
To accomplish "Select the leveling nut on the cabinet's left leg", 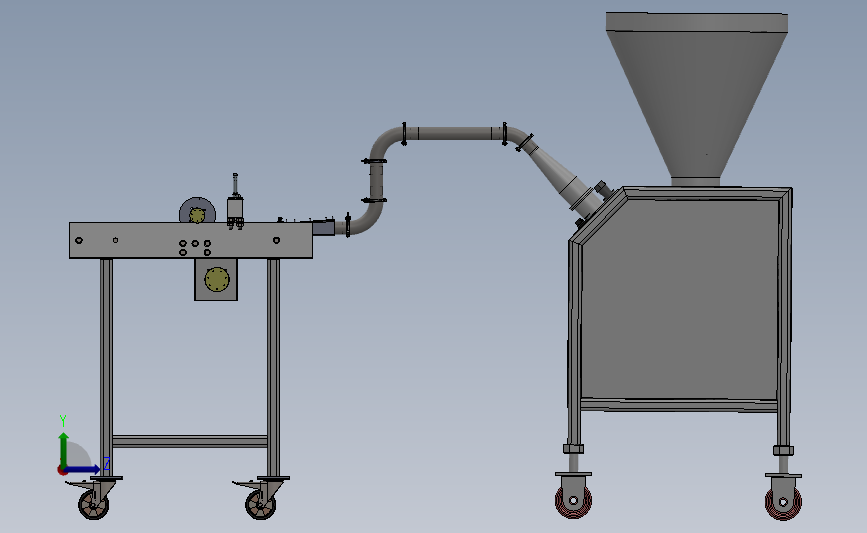I will [573, 448].
